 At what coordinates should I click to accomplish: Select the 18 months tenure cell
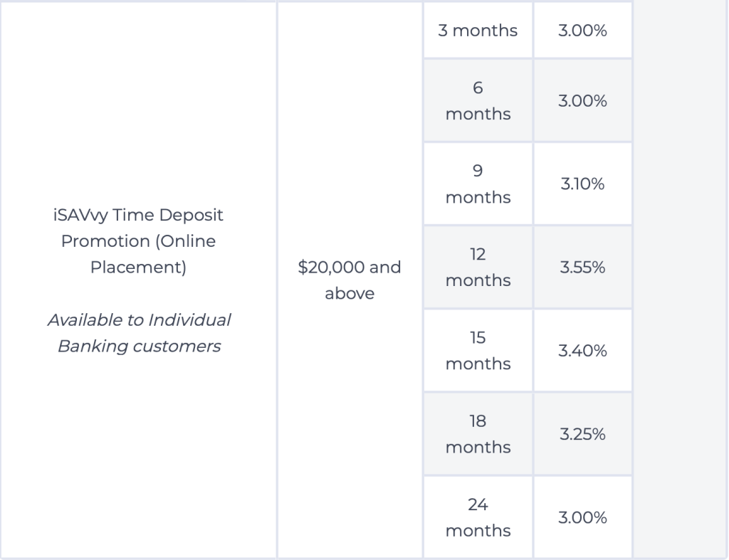click(x=478, y=433)
